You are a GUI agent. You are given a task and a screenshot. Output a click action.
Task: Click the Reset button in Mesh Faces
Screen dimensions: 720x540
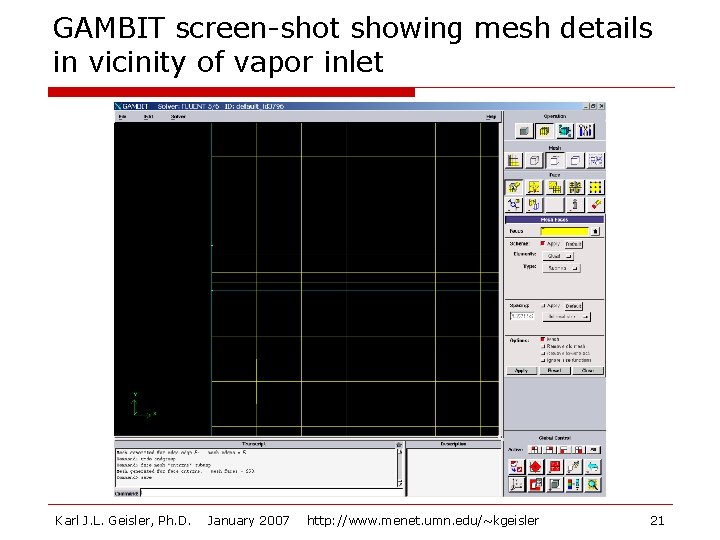coord(555,371)
